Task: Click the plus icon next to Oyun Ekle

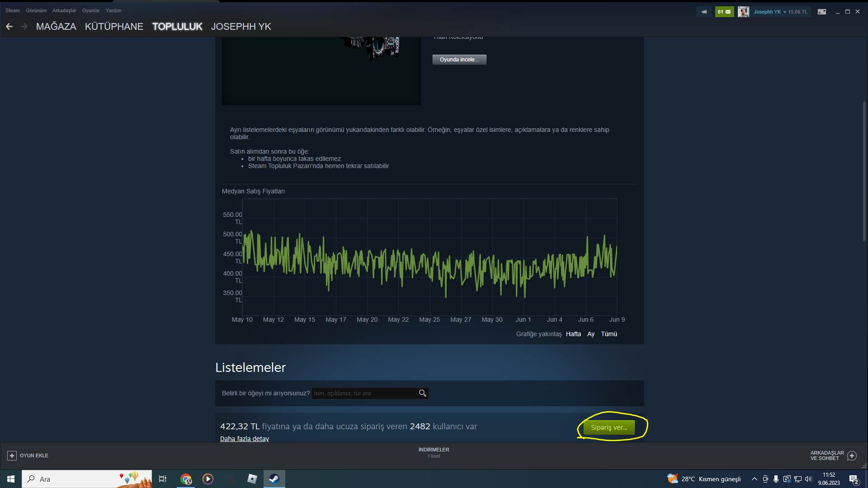Action: (12, 455)
